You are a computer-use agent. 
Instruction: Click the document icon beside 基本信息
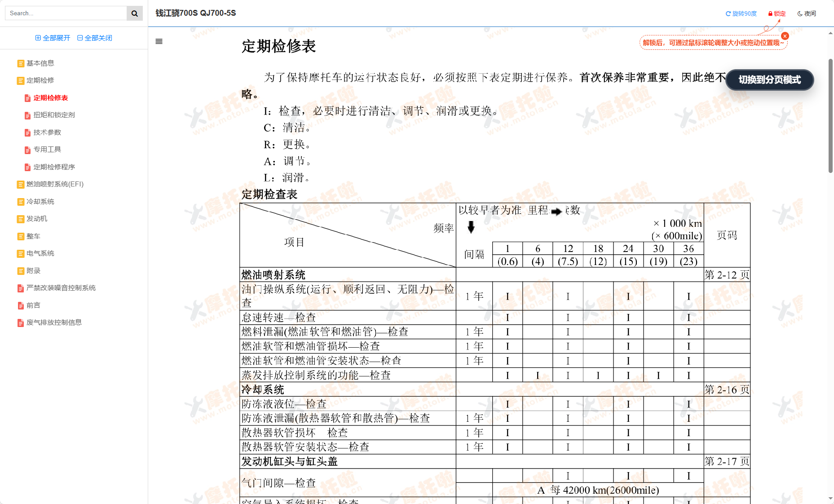pyautogui.click(x=21, y=63)
